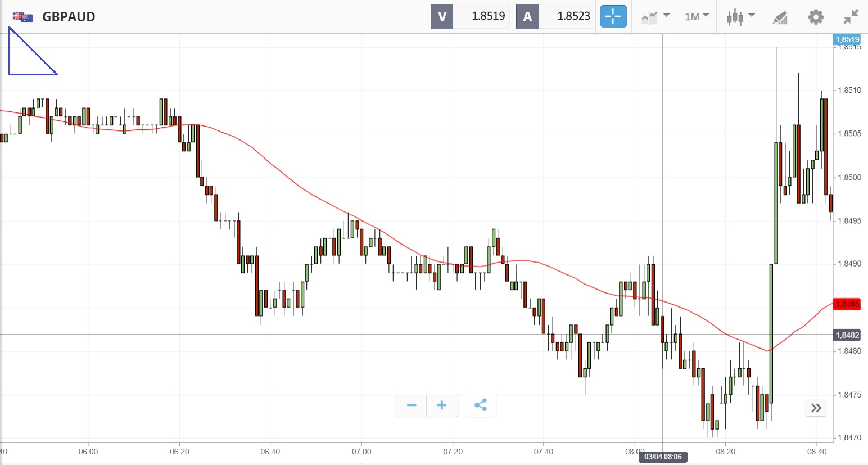The image size is (868, 465).
Task: Click the 03/04 08:06 time marker
Action: (x=663, y=457)
